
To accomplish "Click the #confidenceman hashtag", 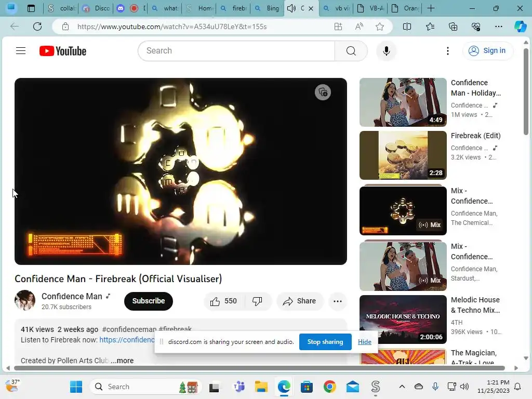I will 129,329.
